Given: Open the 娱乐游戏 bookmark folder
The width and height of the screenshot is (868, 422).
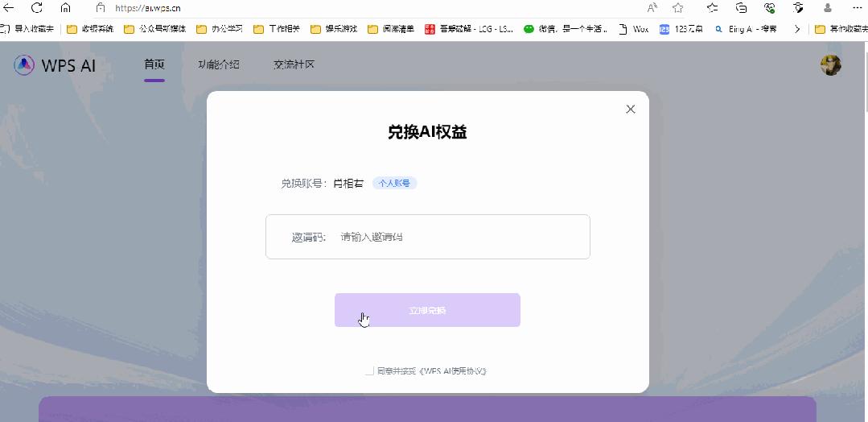Looking at the screenshot, I should 334,29.
